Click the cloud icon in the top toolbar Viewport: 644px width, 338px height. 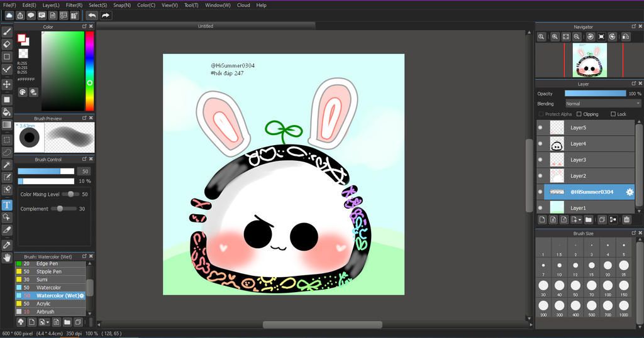tap(9, 16)
